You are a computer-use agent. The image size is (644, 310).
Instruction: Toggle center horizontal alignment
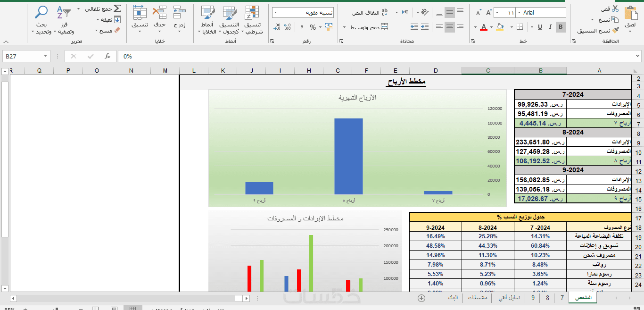(450, 27)
